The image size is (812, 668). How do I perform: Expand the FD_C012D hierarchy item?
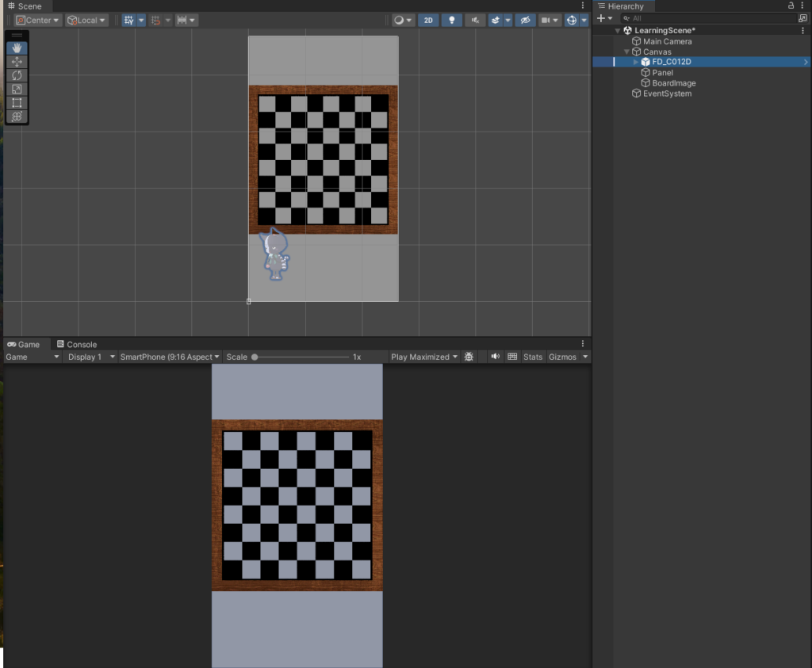point(636,62)
